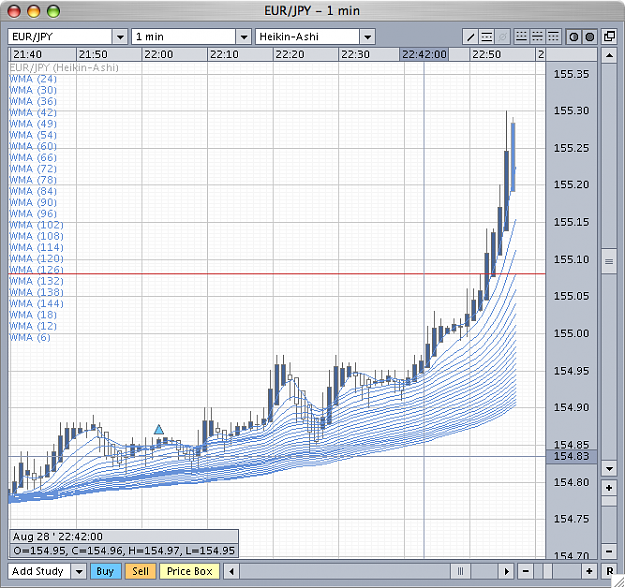Click the vertical scrollbar down arrow
625x588 pixels.
pyautogui.click(x=609, y=469)
